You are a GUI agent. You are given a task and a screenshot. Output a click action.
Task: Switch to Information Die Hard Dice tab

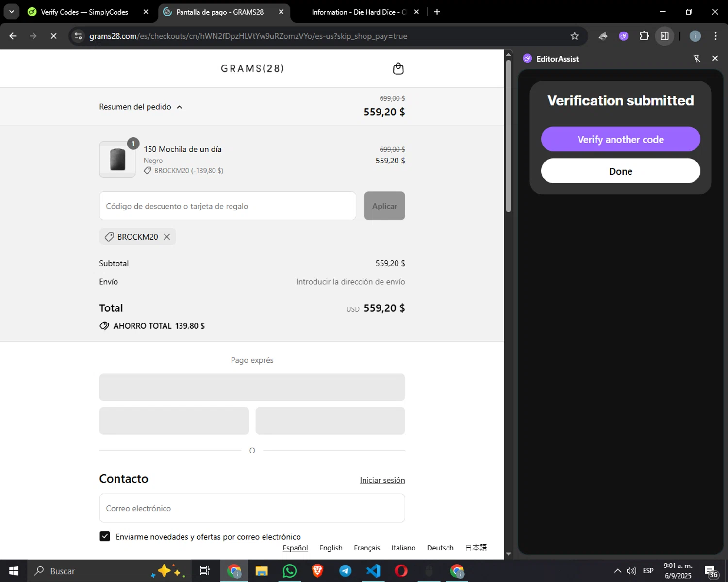point(358,12)
